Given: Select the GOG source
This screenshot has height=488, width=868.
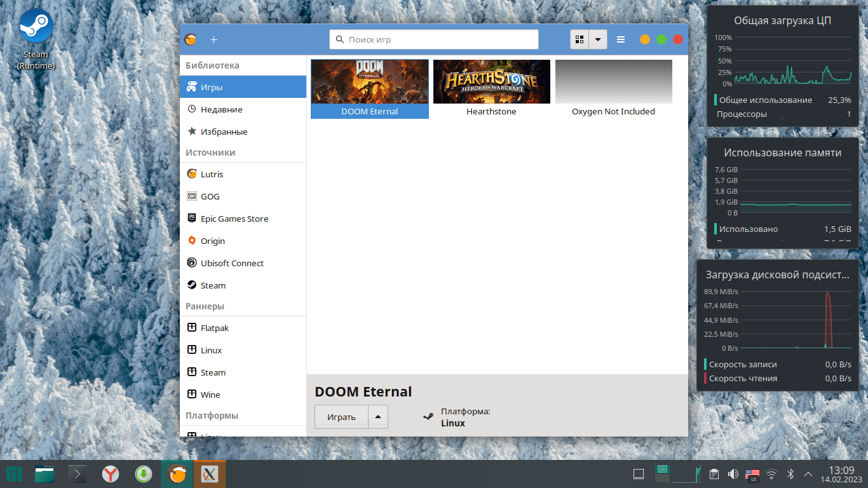Looking at the screenshot, I should click(243, 196).
